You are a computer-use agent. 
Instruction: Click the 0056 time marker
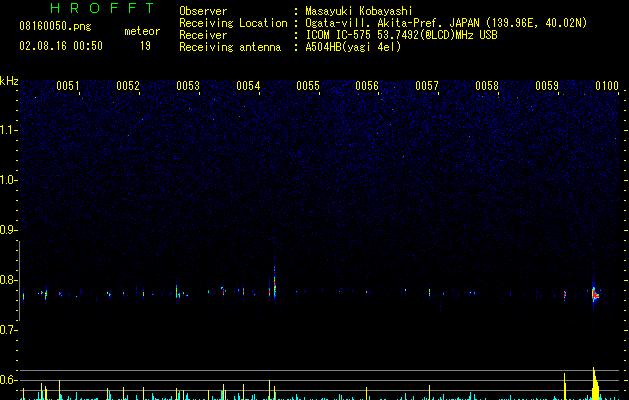coord(367,86)
